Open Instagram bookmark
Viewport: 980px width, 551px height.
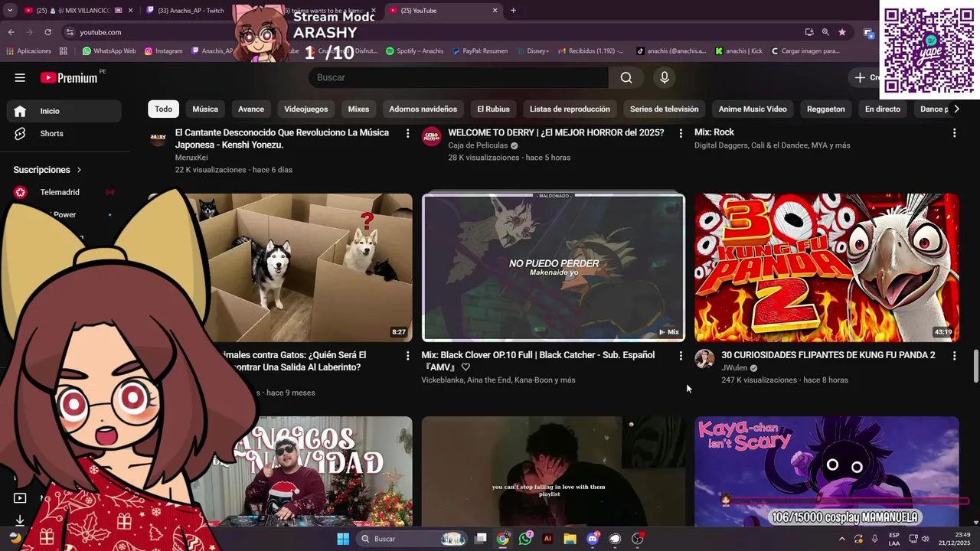(163, 51)
